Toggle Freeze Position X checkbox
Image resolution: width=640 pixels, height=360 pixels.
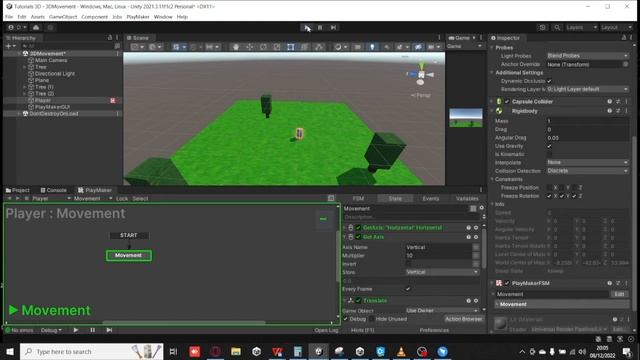[x=549, y=188]
